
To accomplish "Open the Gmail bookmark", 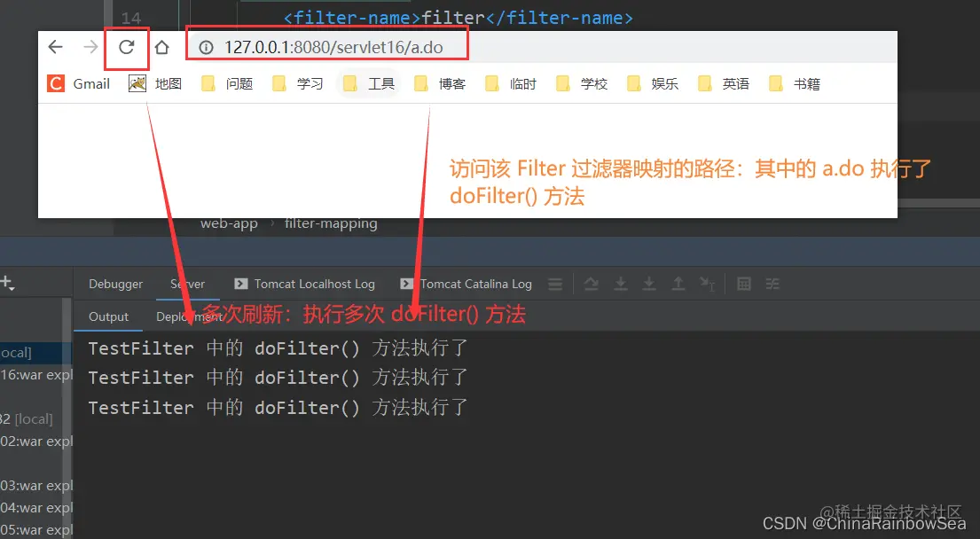I will pos(79,83).
